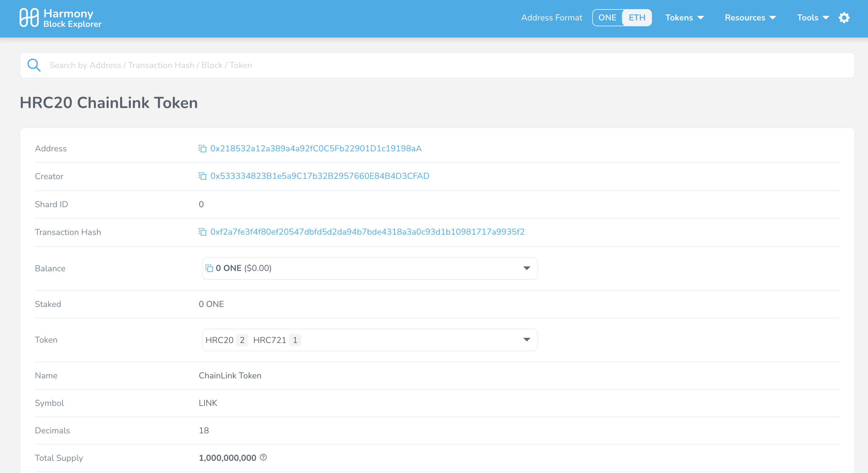The image size is (868, 473).
Task: Switch address format to ONE
Action: [607, 18]
